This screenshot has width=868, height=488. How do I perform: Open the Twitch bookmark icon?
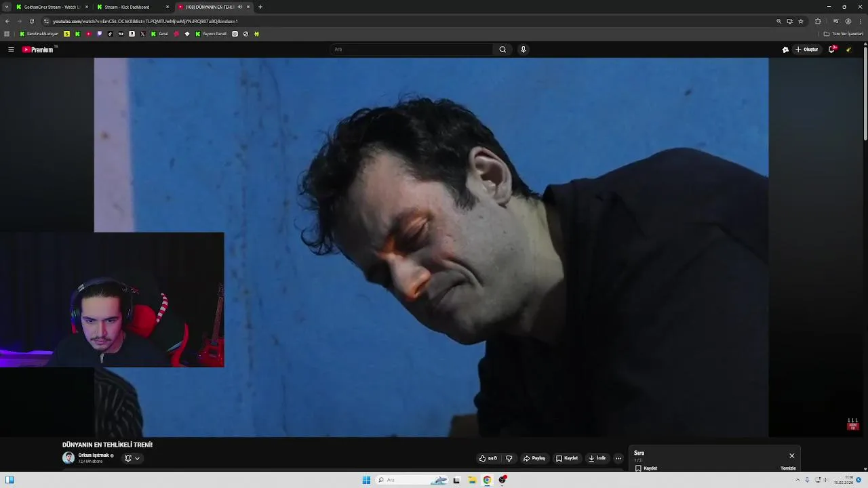[x=100, y=34]
